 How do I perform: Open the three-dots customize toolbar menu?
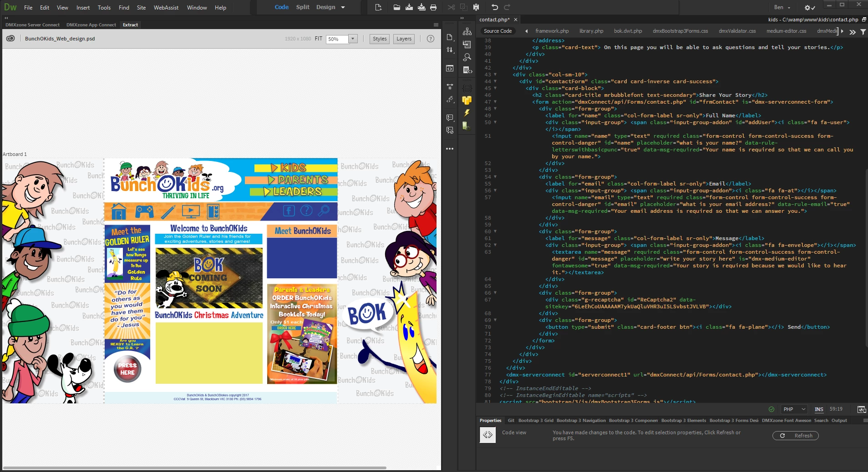click(x=450, y=149)
